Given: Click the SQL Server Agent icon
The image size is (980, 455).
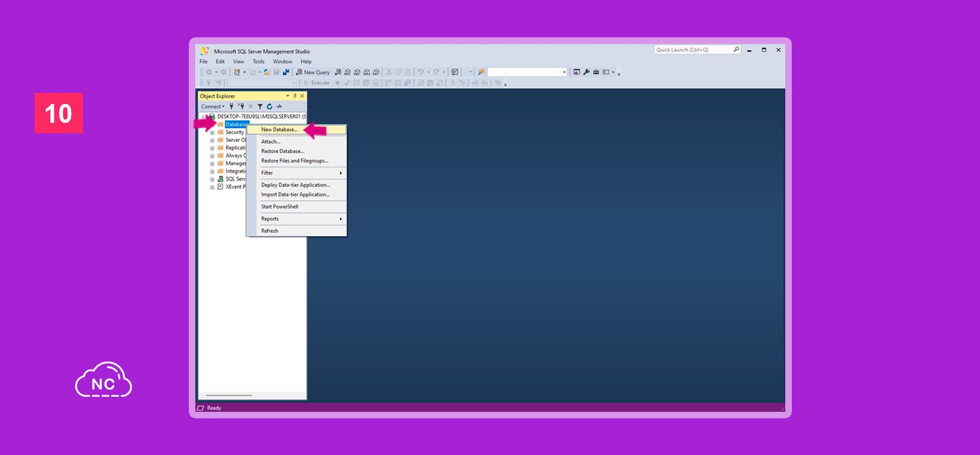Looking at the screenshot, I should pyautogui.click(x=220, y=179).
